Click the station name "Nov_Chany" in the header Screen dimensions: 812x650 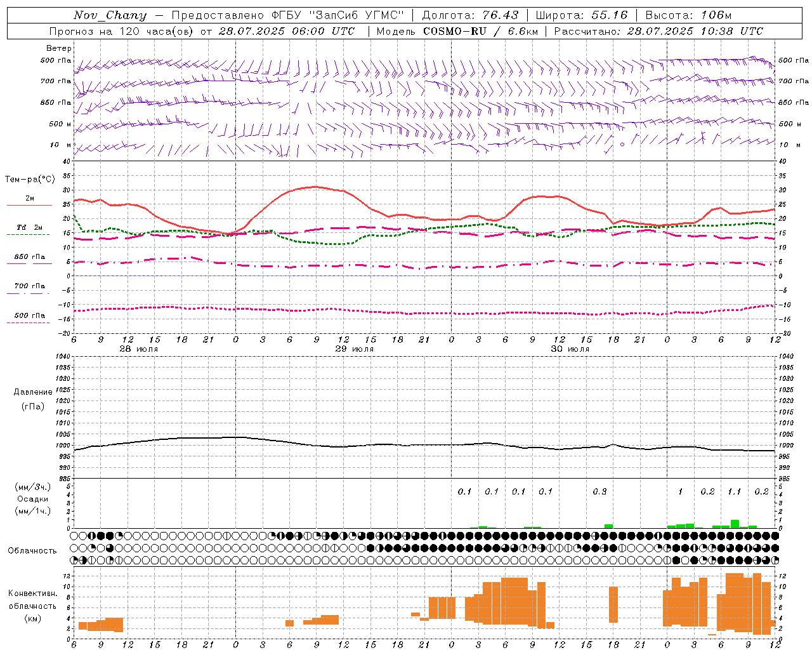click(110, 15)
